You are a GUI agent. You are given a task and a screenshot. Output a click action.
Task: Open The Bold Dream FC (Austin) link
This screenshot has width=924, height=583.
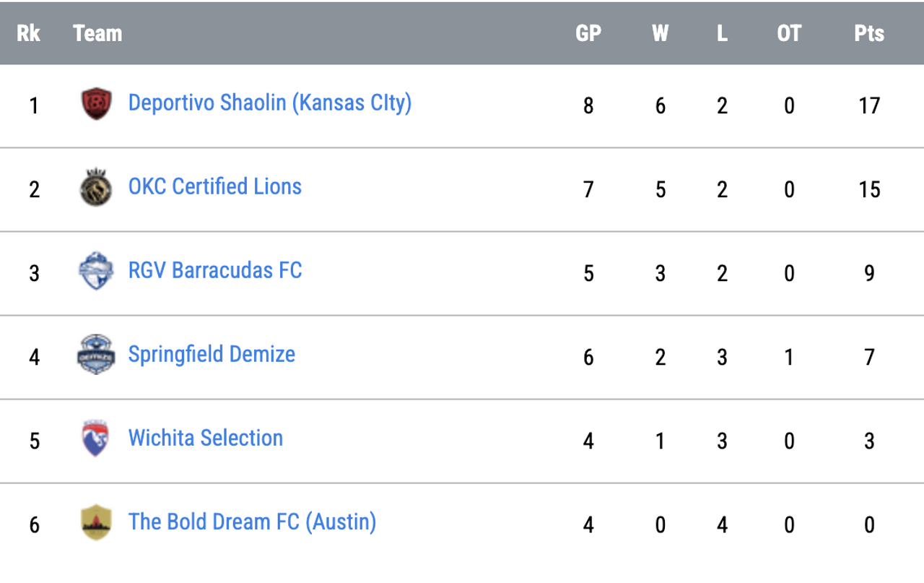[x=252, y=522]
